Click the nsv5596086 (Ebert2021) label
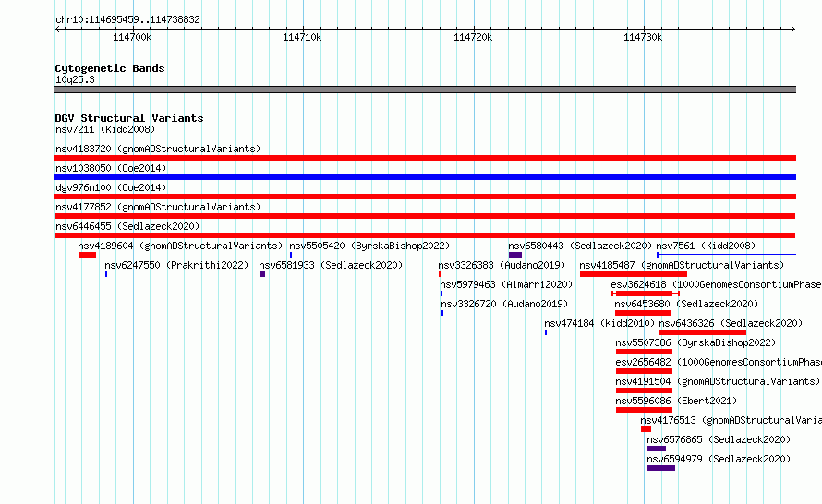The image size is (822, 504). click(x=676, y=401)
